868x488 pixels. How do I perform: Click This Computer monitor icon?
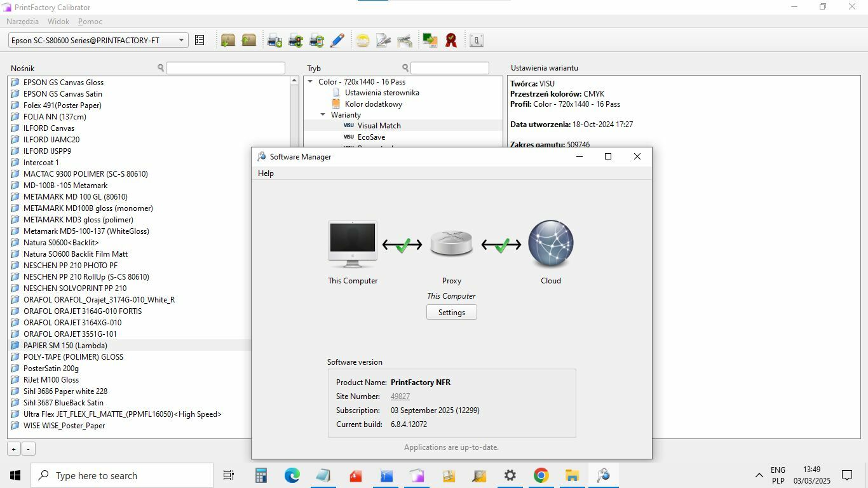coord(353,245)
